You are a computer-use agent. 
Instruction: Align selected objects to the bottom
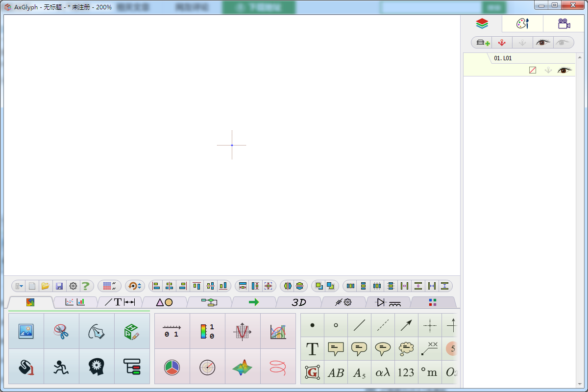224,286
